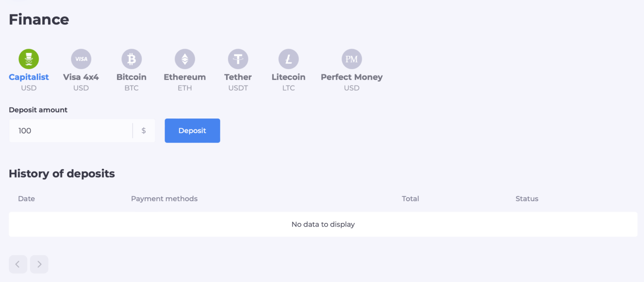
Task: Choose the Visa 4x4 card icon
Action: [81, 59]
